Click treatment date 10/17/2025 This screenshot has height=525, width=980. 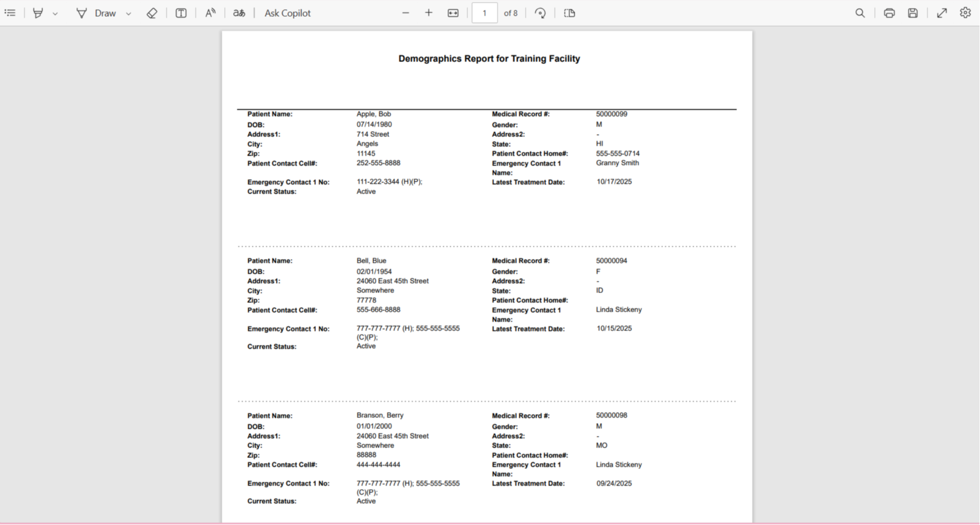[614, 182]
